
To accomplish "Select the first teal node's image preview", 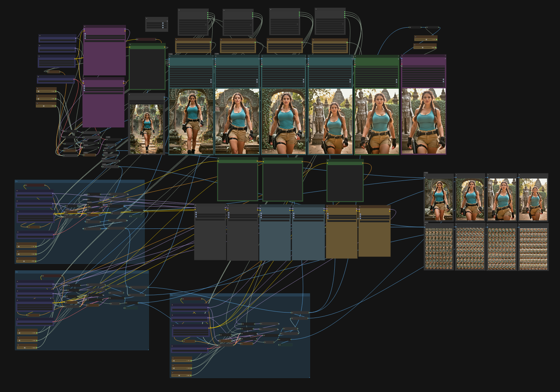I will coord(191,121).
